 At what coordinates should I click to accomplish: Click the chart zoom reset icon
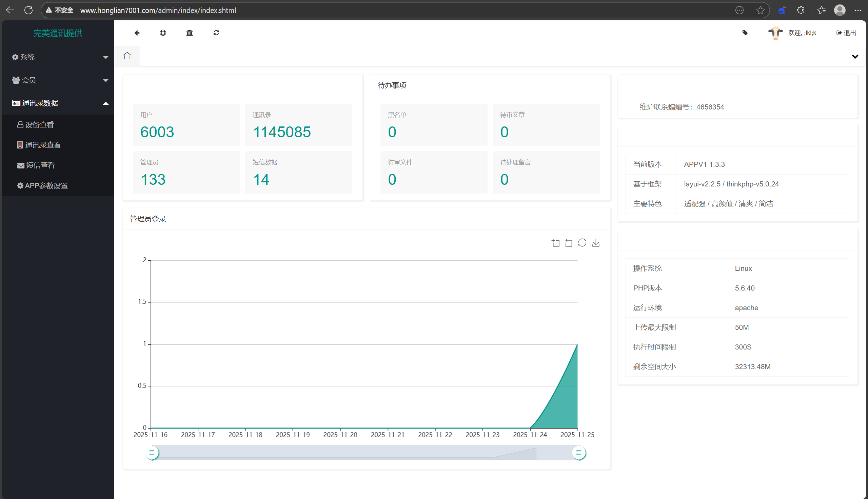pyautogui.click(x=569, y=243)
